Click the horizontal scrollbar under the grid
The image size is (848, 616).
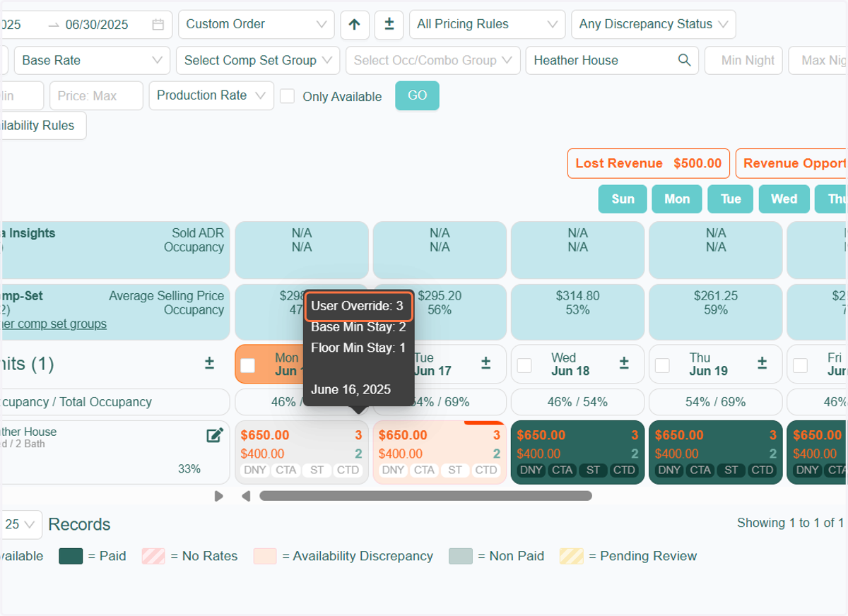(425, 496)
